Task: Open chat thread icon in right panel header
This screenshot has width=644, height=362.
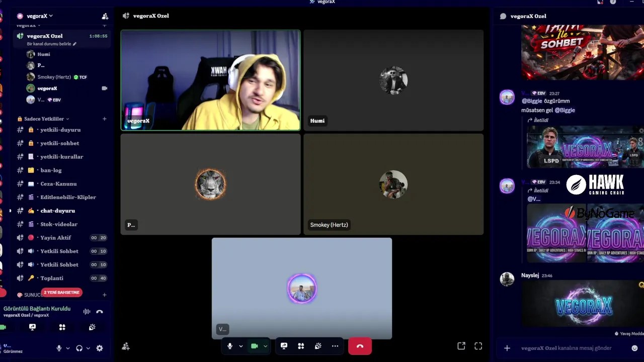Action: [503, 16]
